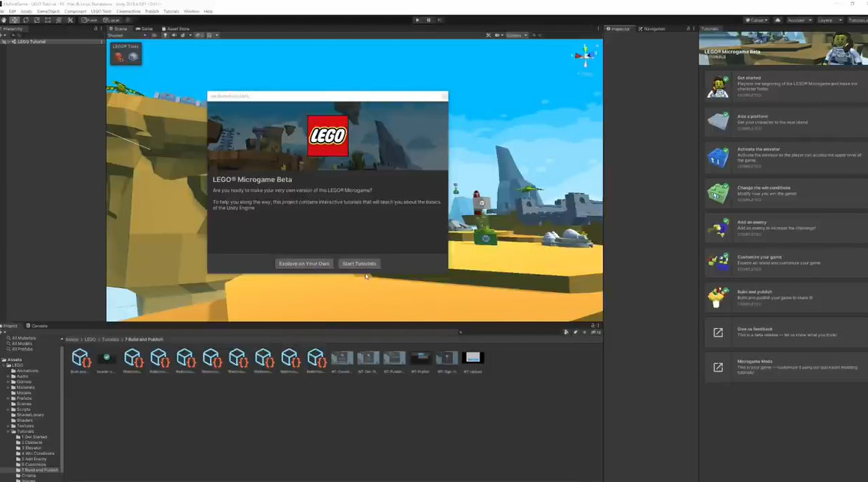Screen dimensions: 868x482
Task: Select the 1 Get Started folder
Action: coord(34,436)
